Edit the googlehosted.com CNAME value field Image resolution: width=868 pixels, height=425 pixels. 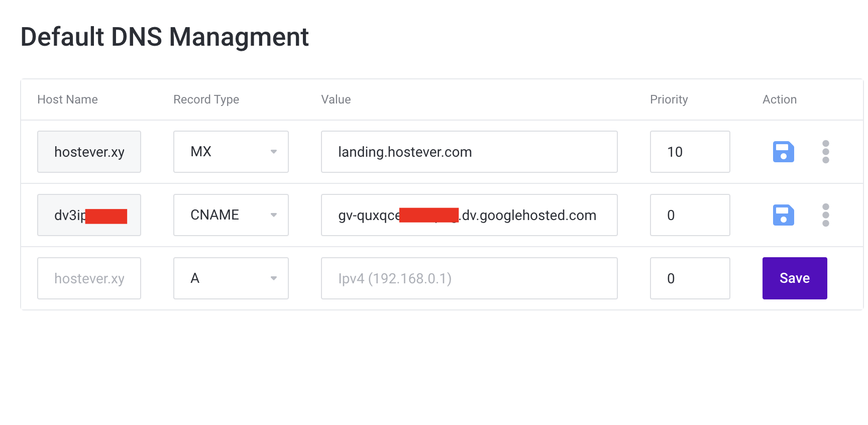coord(469,215)
